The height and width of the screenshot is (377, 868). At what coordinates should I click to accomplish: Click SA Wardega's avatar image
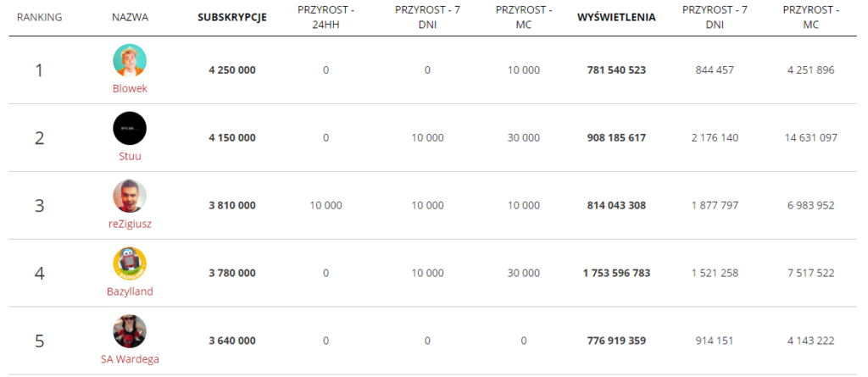pos(130,331)
